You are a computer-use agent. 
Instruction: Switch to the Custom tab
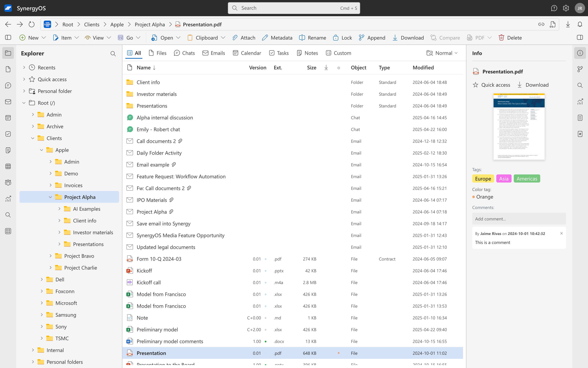[x=338, y=53]
